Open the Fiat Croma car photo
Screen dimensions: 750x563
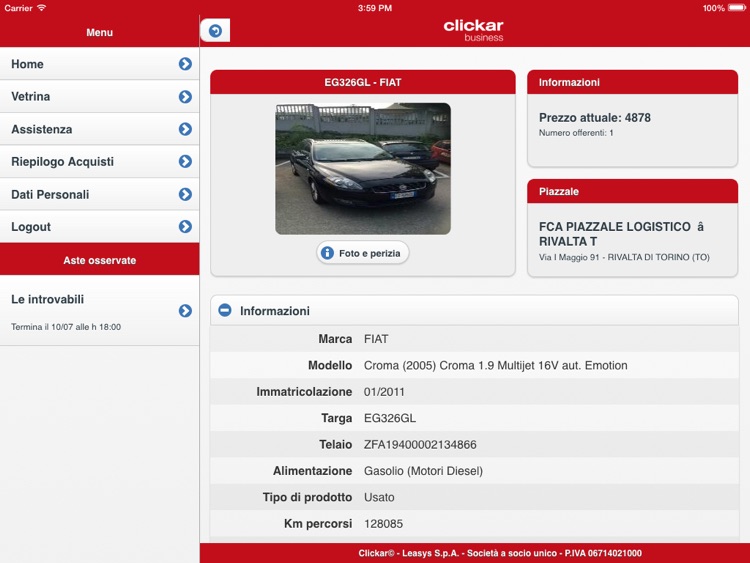(x=363, y=169)
